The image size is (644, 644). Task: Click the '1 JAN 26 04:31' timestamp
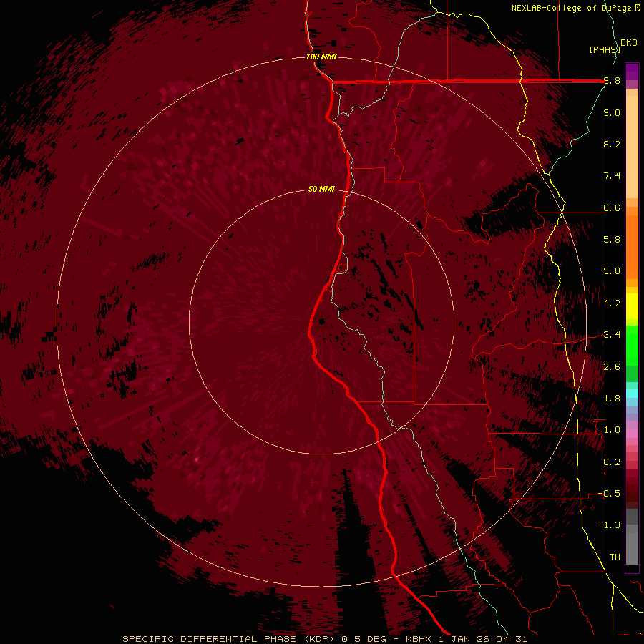tap(482, 639)
